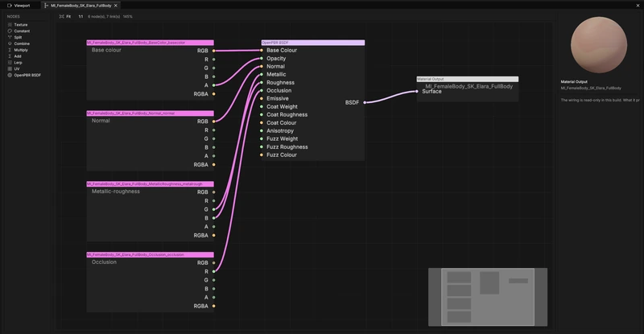The width and height of the screenshot is (644, 334).
Task: Click the G output of Metallic-roughness node
Action: (213, 209)
